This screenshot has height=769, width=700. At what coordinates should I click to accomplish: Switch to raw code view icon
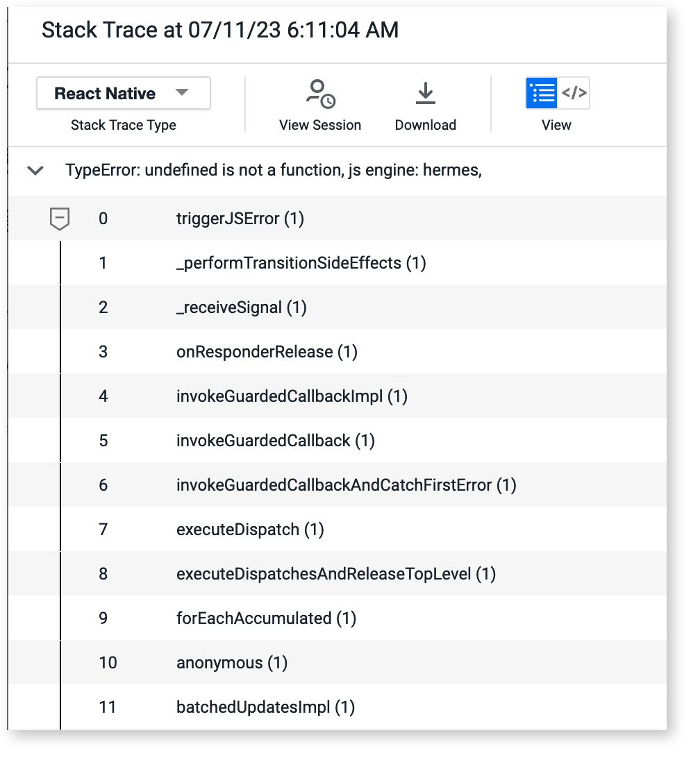click(574, 93)
